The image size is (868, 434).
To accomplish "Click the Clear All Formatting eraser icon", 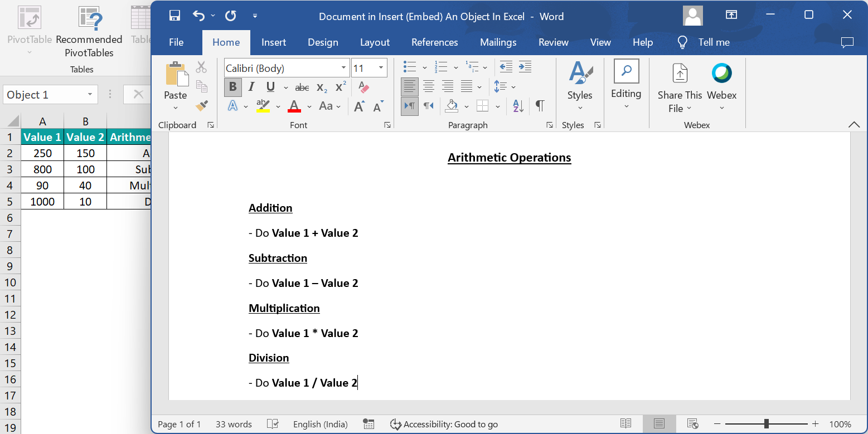I will pyautogui.click(x=363, y=87).
